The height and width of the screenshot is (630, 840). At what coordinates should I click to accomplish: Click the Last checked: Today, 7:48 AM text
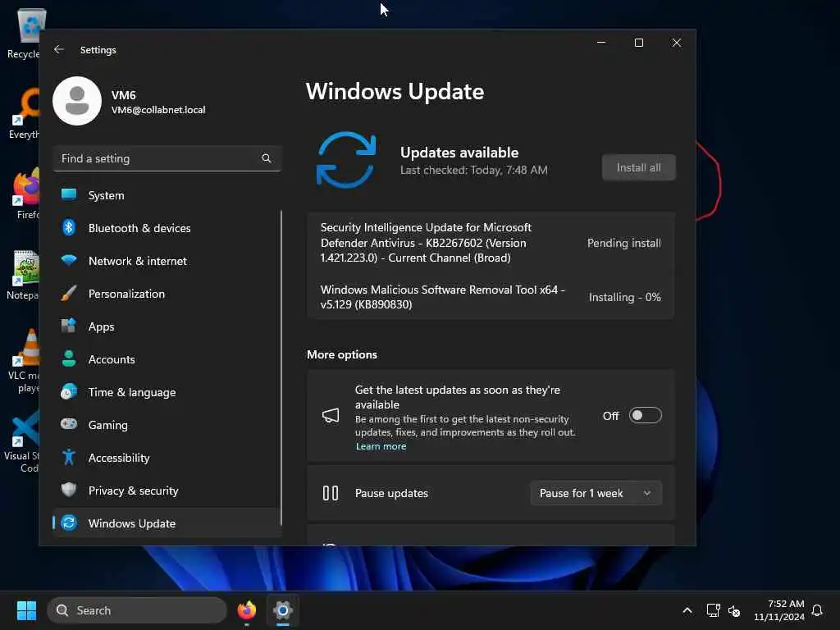point(473,170)
